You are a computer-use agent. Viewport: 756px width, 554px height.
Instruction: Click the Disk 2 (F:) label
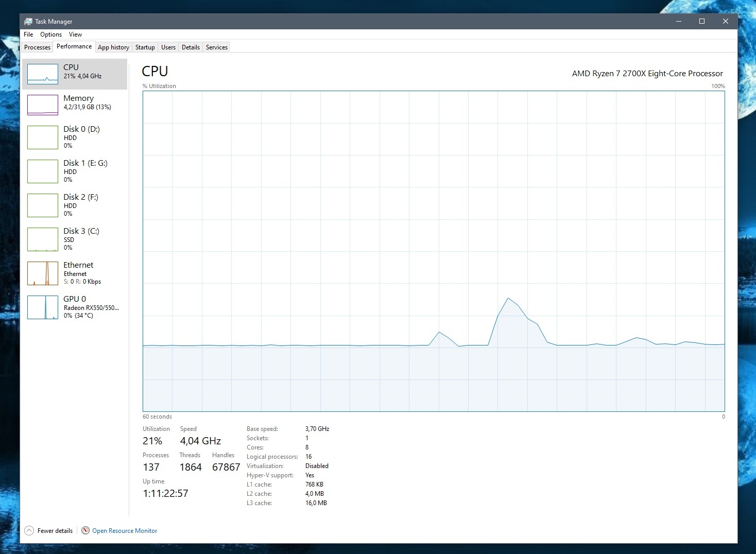81,197
